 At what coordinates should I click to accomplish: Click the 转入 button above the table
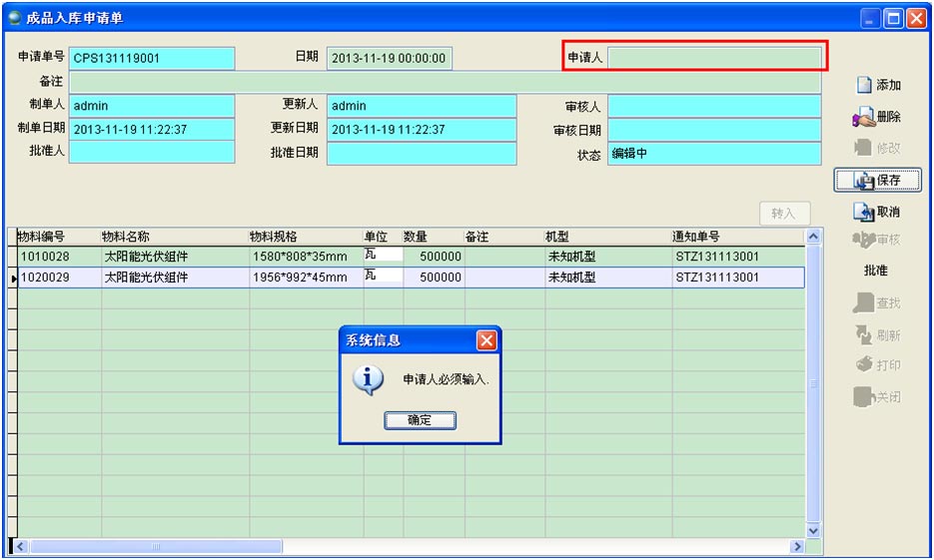tap(784, 213)
